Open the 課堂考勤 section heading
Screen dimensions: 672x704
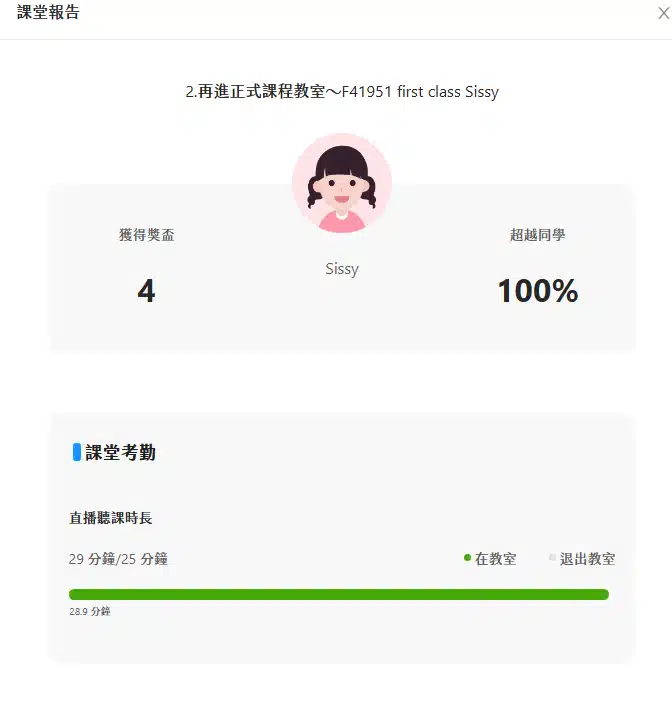coord(120,453)
